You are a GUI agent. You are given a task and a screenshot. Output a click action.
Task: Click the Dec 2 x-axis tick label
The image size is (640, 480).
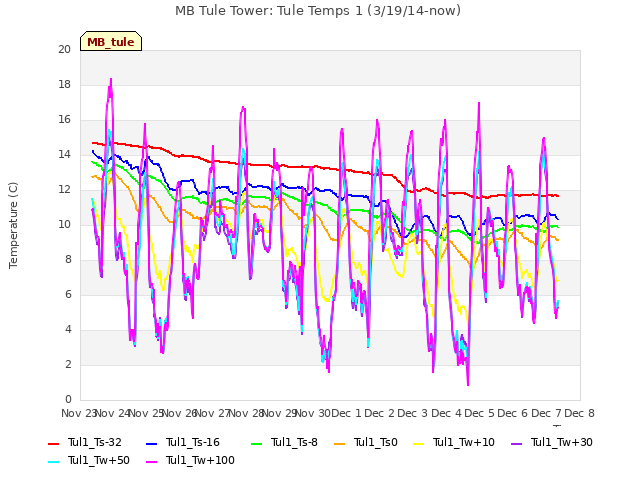click(380, 413)
